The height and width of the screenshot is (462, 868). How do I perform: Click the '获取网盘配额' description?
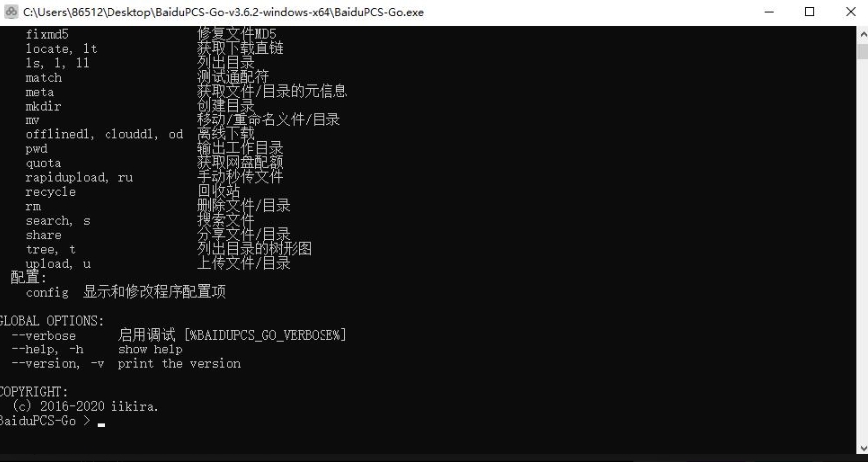click(240, 163)
